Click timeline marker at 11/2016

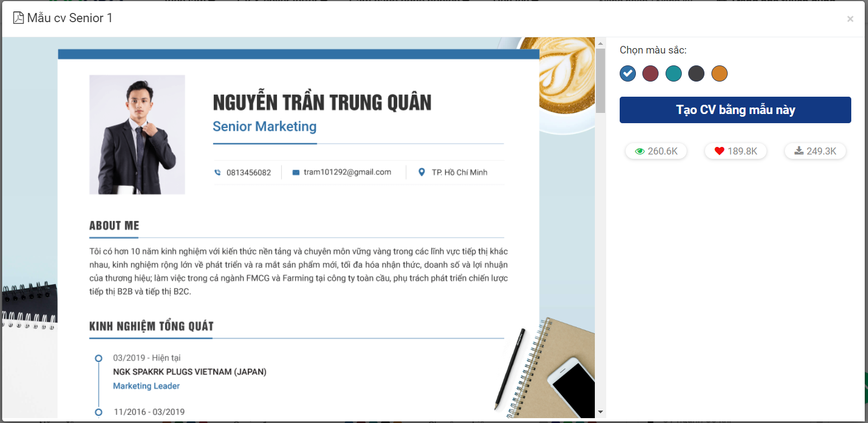coord(98,412)
